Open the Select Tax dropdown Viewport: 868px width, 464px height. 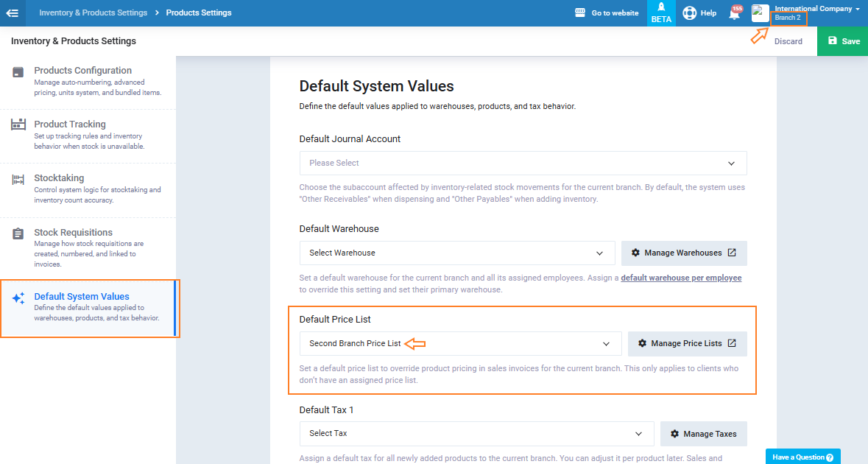click(x=476, y=434)
